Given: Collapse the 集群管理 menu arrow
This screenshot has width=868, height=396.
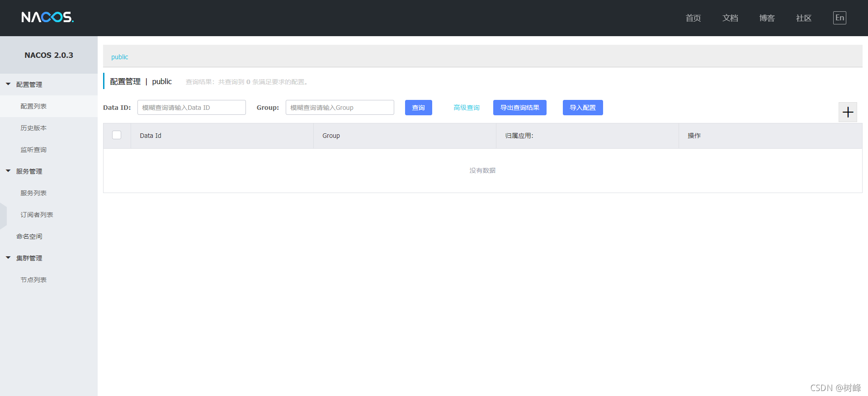Looking at the screenshot, I should pos(8,258).
